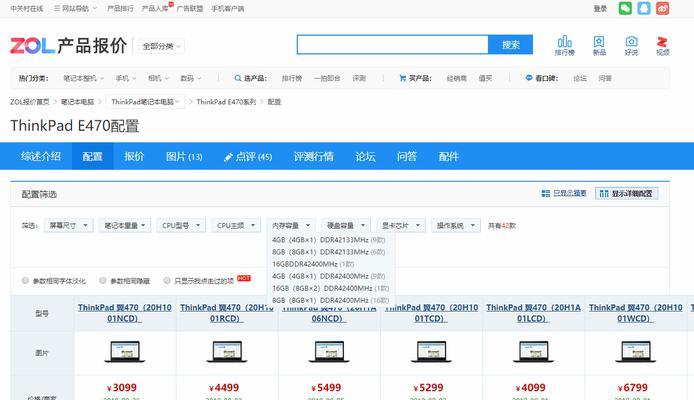Open the 全部分类 category dropdown
694x400 pixels.
(x=161, y=46)
